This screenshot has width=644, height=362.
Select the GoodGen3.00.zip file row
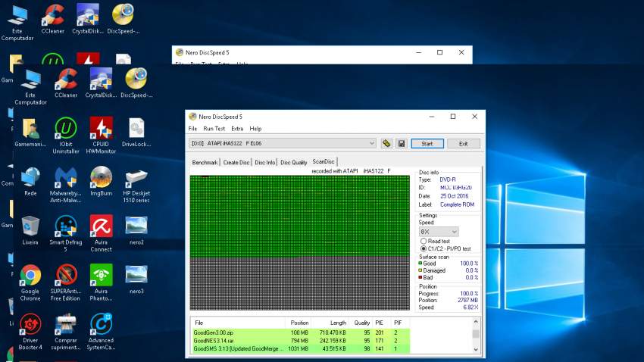coord(301,332)
